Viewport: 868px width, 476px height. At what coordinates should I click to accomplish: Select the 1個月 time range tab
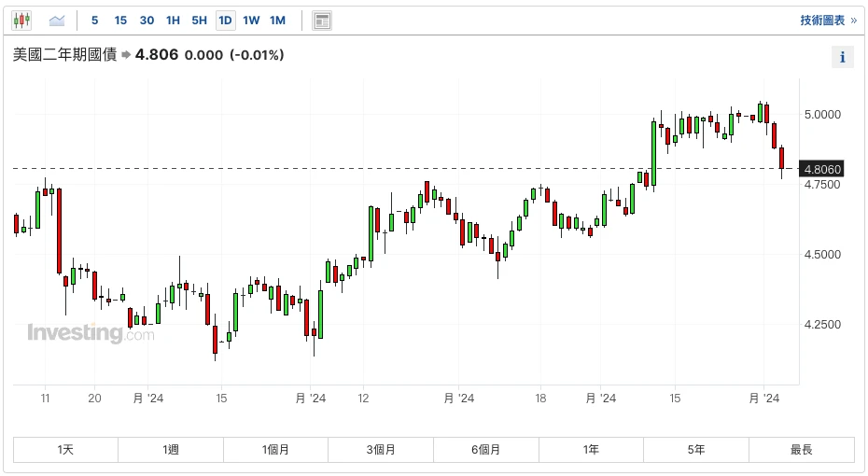click(x=275, y=450)
